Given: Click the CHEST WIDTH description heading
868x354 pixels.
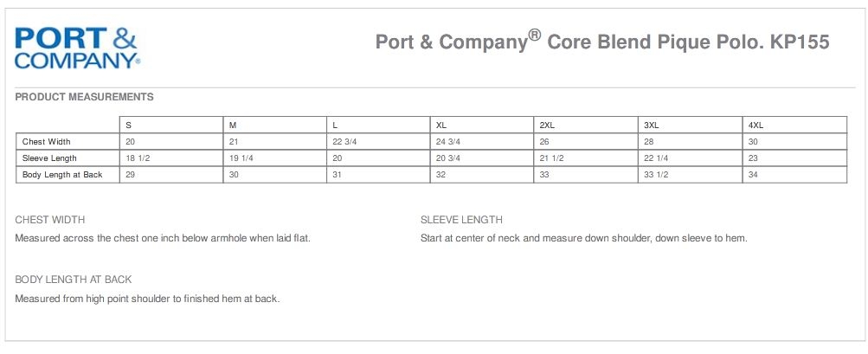Looking at the screenshot, I should [50, 220].
